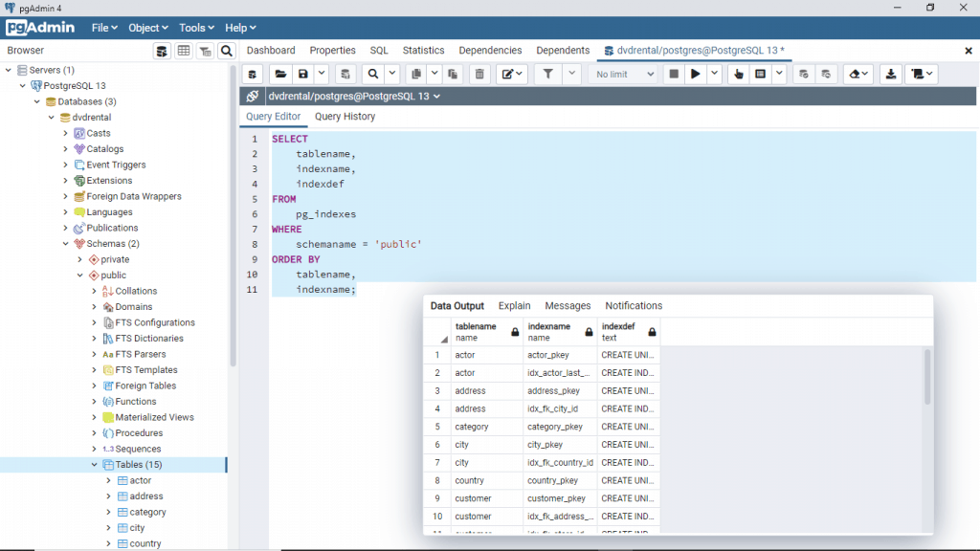This screenshot has width=980, height=551.
Task: Open the No limit rows dropdown
Action: [x=625, y=74]
